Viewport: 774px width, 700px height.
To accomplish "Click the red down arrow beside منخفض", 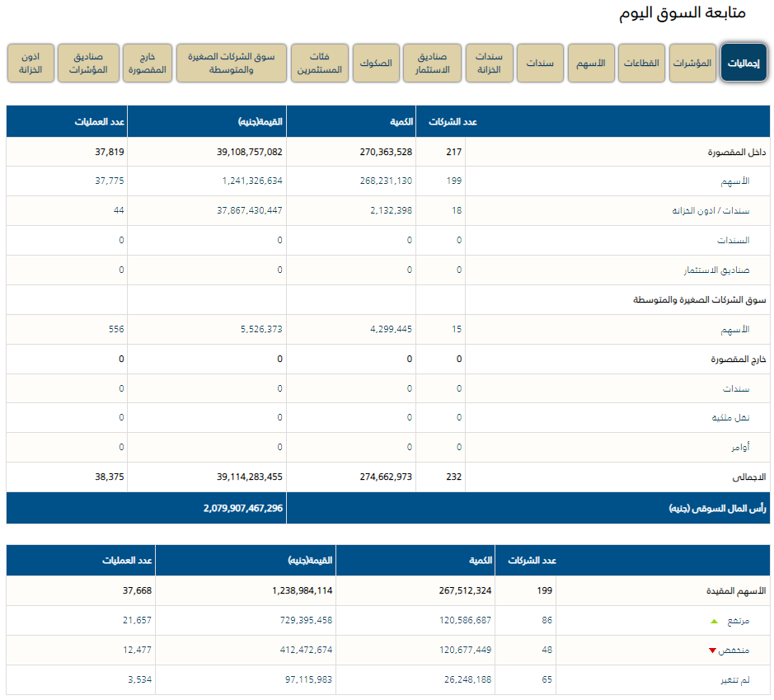I will click(x=712, y=651).
